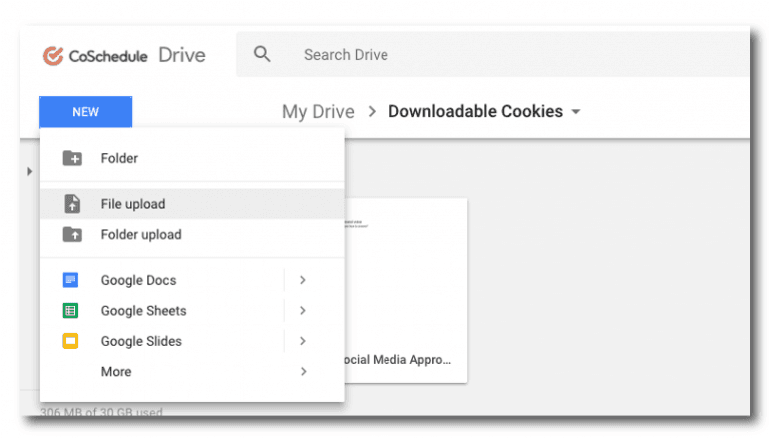Image resolution: width=770 pixels, height=439 pixels.
Task: Click the File upload icon
Action: (x=72, y=204)
